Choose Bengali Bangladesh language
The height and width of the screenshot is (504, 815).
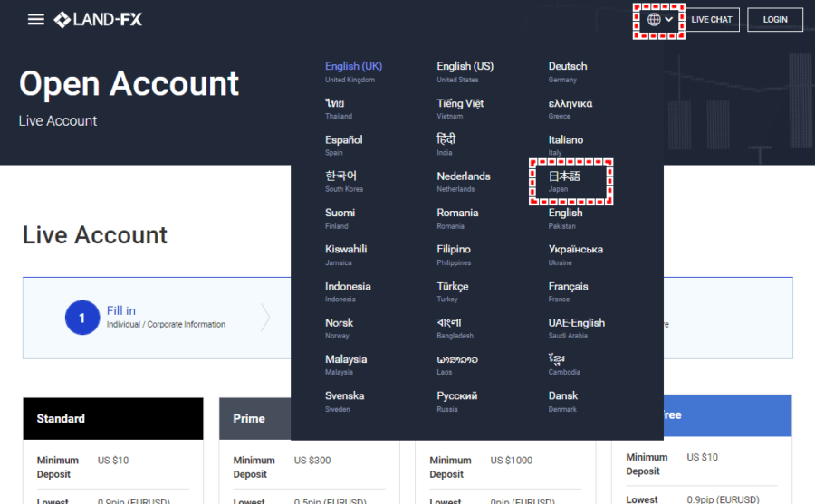coord(455,328)
